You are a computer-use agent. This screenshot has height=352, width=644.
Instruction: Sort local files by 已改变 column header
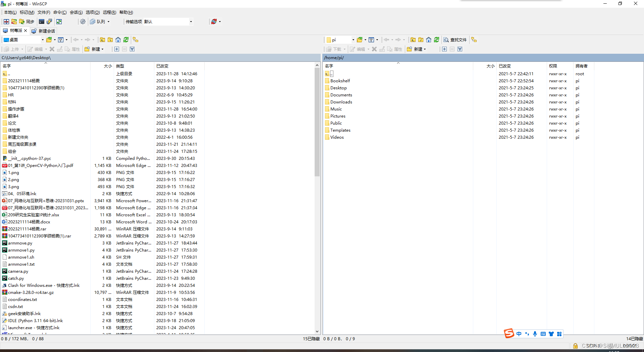click(x=179, y=66)
